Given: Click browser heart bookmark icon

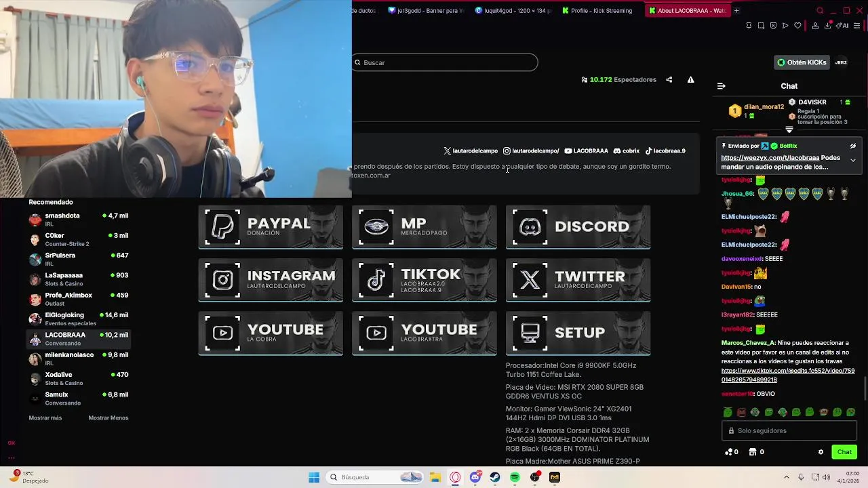Looking at the screenshot, I should point(798,26).
